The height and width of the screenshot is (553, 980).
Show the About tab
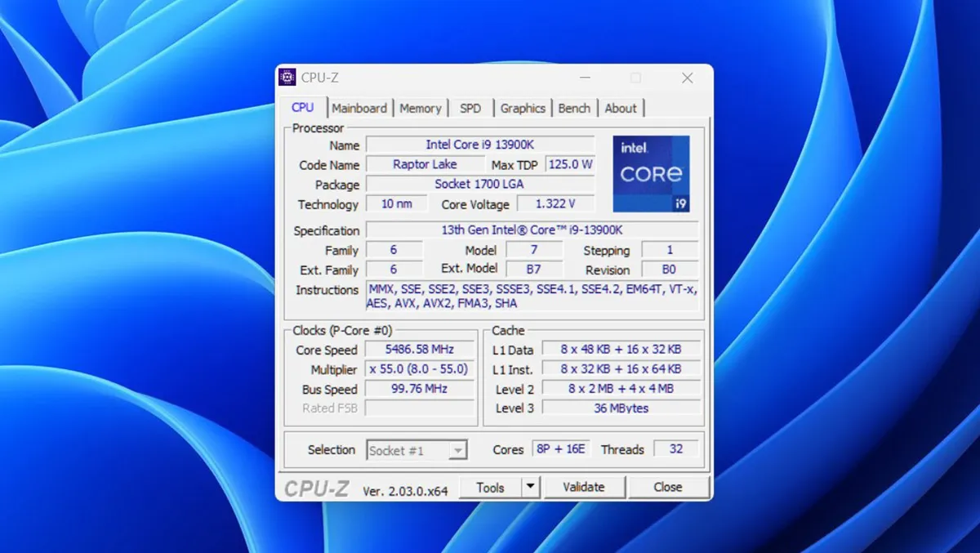click(621, 108)
